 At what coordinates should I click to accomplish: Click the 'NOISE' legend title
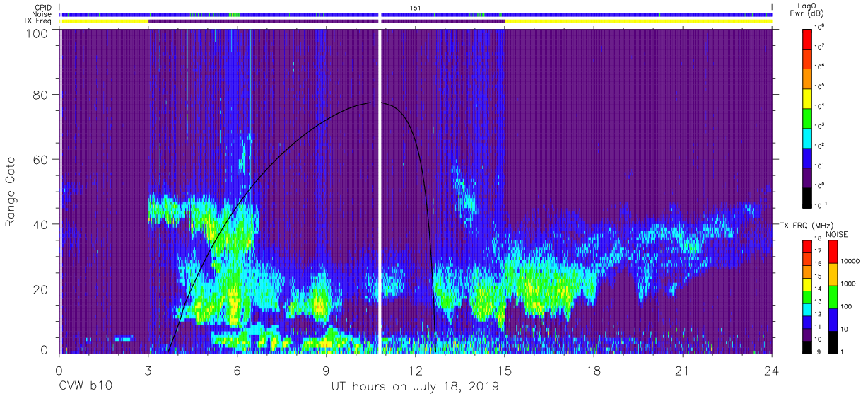(838, 233)
